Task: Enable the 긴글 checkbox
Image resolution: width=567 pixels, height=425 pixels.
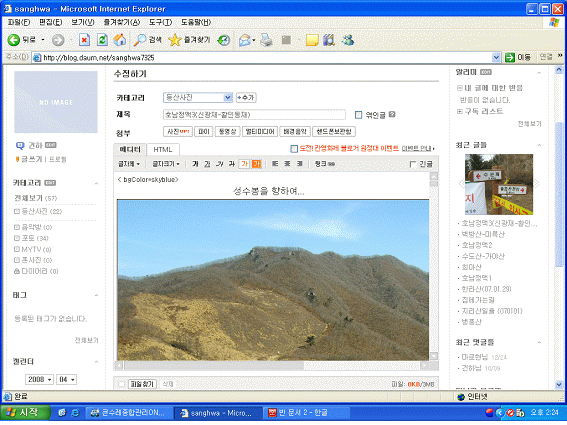Action: coord(413,165)
